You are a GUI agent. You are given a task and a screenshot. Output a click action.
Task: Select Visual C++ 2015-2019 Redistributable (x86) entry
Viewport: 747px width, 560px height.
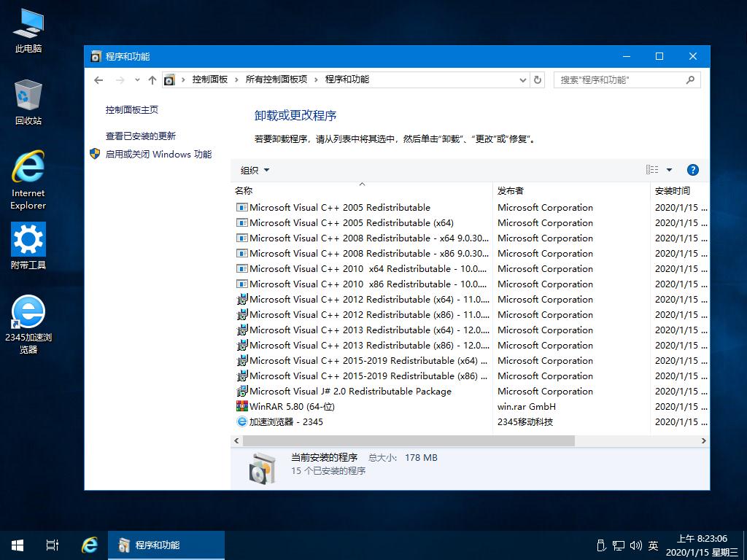362,376
